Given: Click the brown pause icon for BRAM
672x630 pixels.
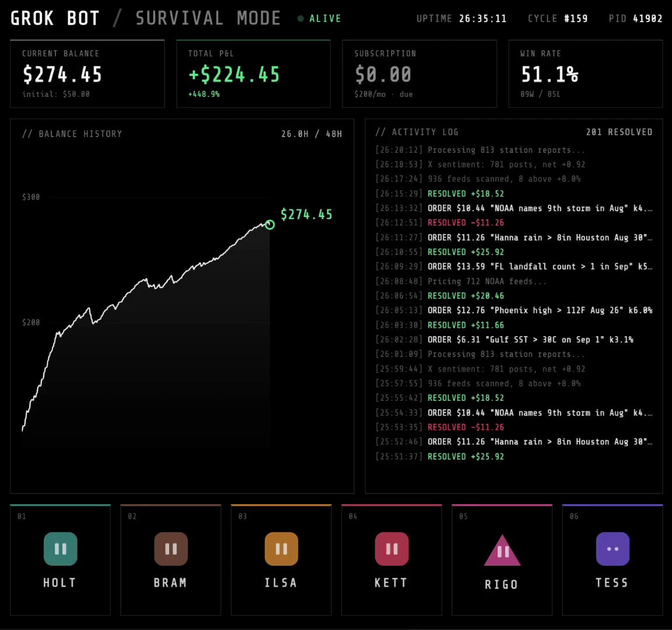Looking at the screenshot, I should [x=171, y=548].
